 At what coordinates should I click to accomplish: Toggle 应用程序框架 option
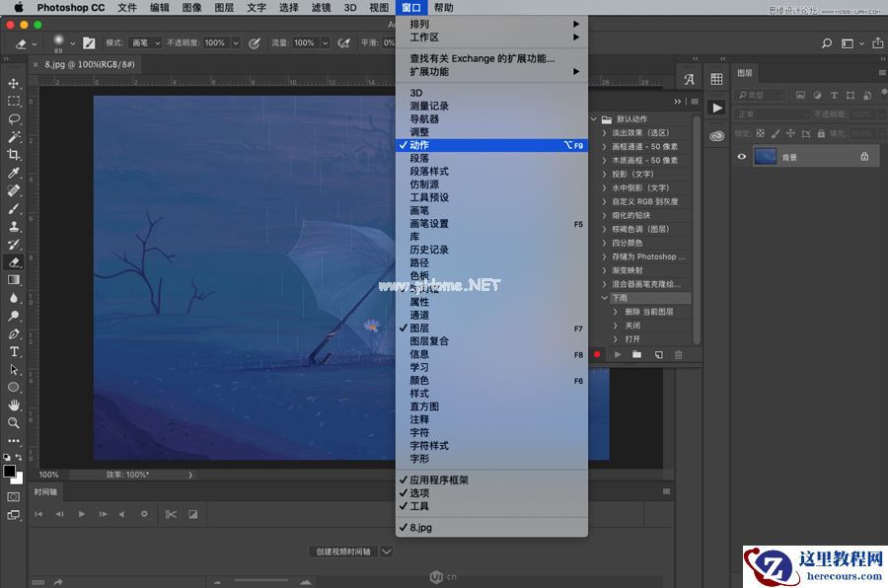click(x=491, y=479)
